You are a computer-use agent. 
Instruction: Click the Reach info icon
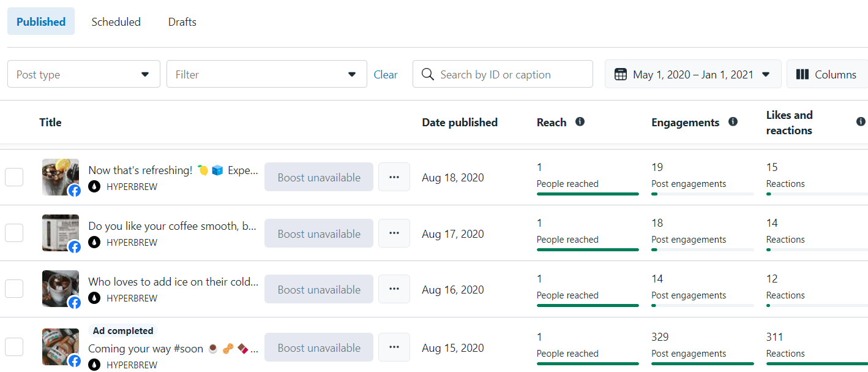point(580,122)
